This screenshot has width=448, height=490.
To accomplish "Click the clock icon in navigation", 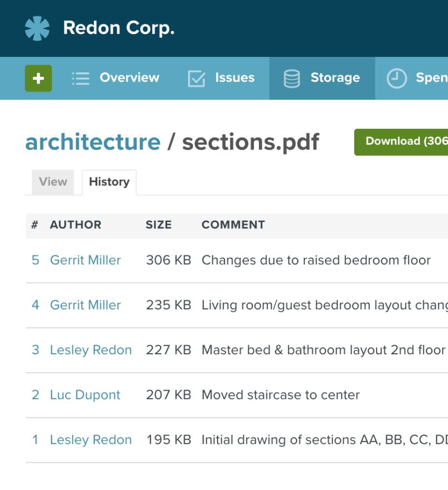I will pos(397,78).
